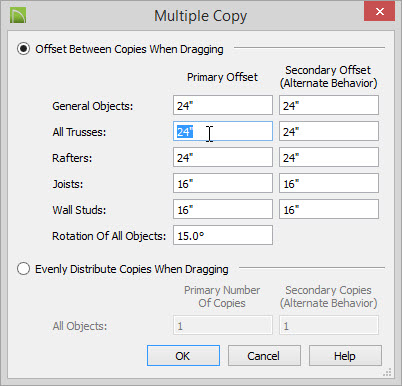Click the Joists secondary offset field
Viewport: 402px width, 386px height.
coord(329,183)
